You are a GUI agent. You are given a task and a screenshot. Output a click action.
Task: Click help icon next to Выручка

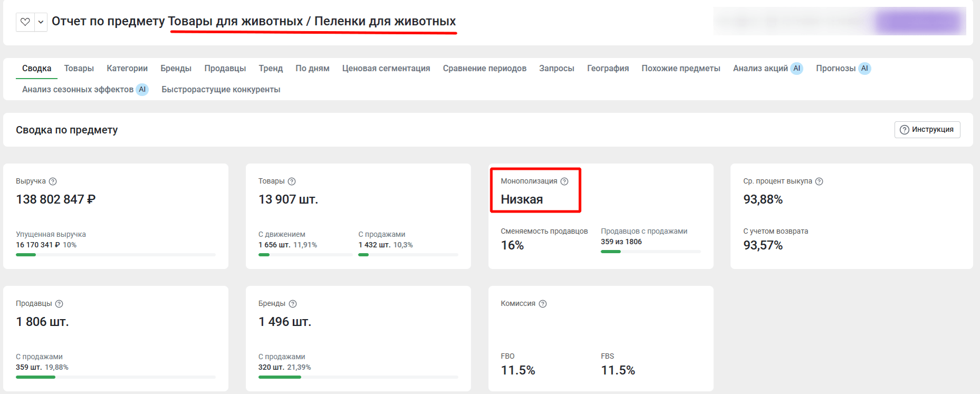tap(53, 181)
